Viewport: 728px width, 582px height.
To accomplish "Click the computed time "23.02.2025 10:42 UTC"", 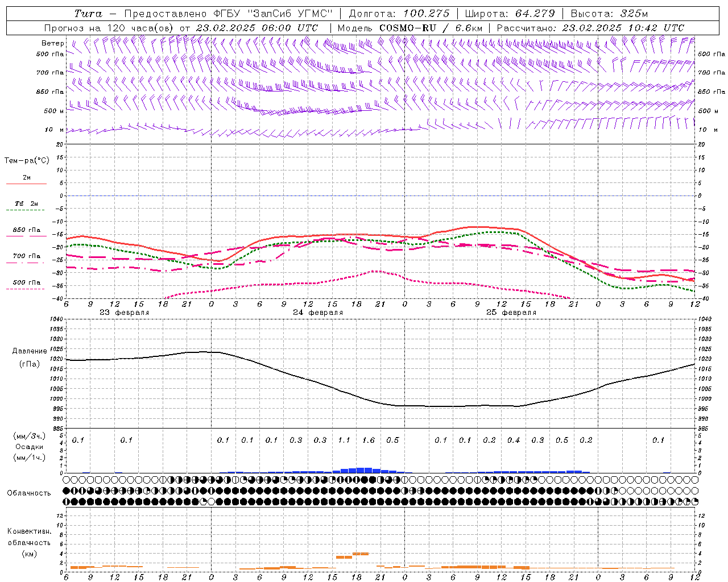I will (x=623, y=28).
